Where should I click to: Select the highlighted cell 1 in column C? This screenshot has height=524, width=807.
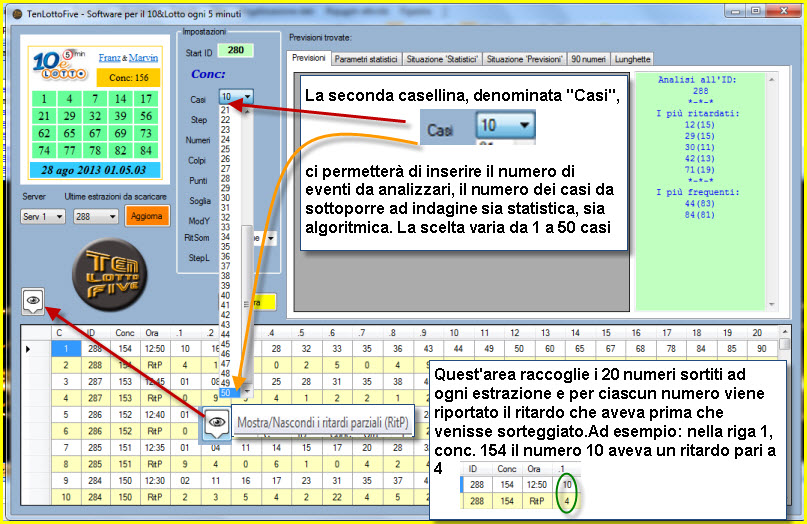pos(66,349)
